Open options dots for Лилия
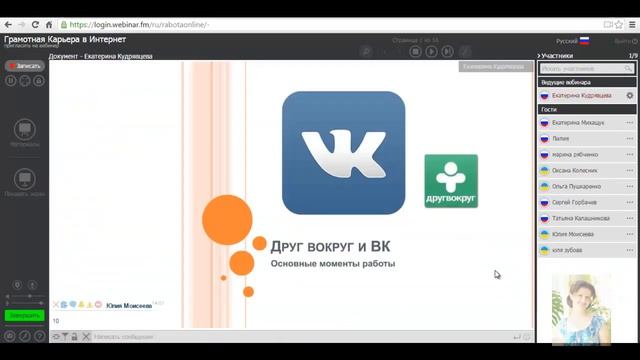 (630, 138)
